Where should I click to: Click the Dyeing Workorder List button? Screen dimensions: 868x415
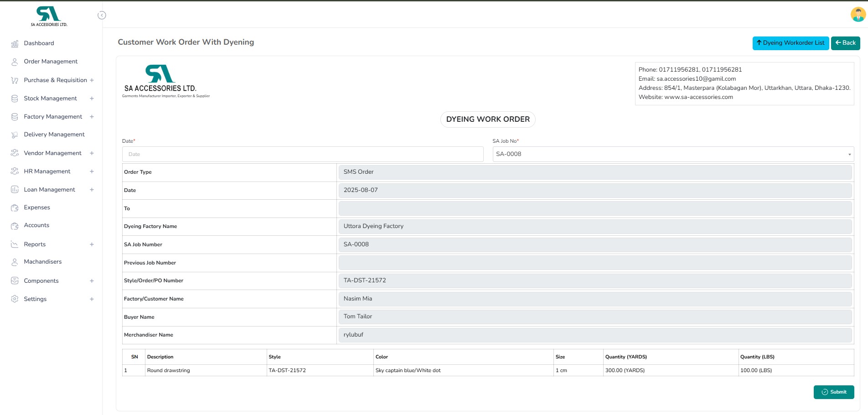coord(790,43)
